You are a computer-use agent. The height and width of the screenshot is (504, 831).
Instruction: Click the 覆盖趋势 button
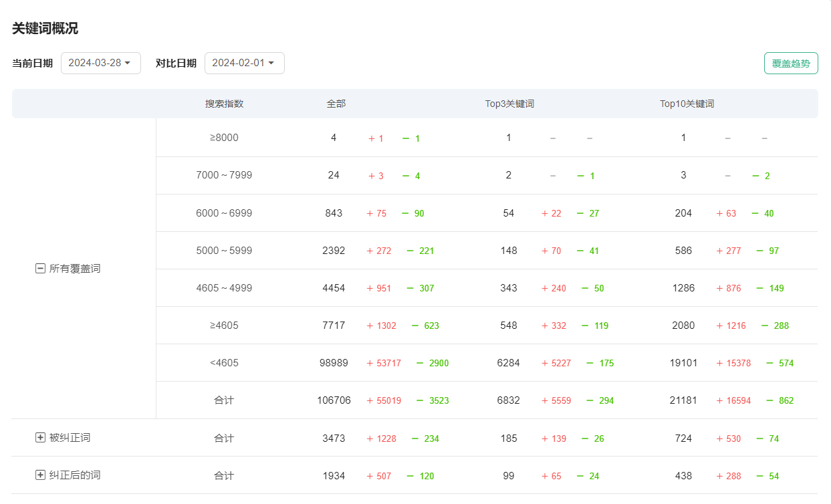790,64
